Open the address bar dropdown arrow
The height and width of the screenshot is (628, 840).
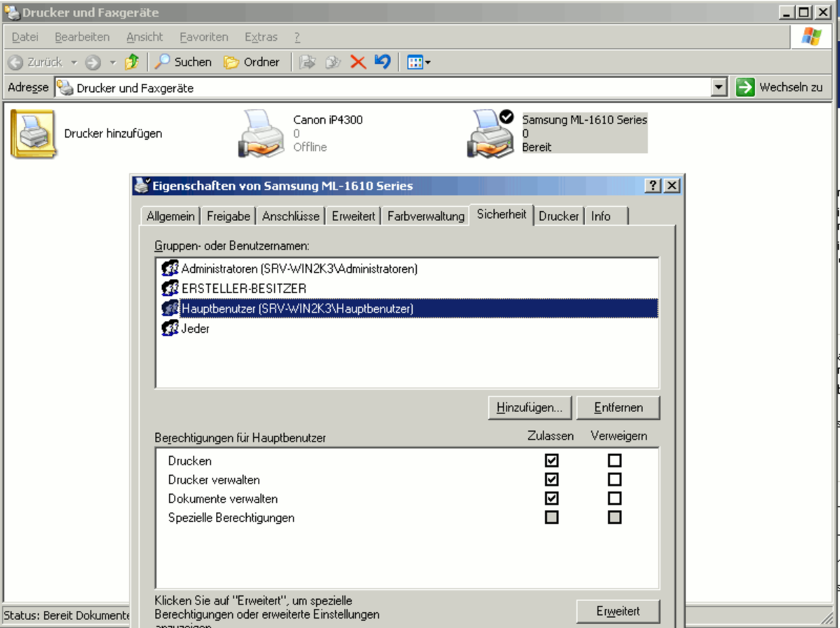719,87
